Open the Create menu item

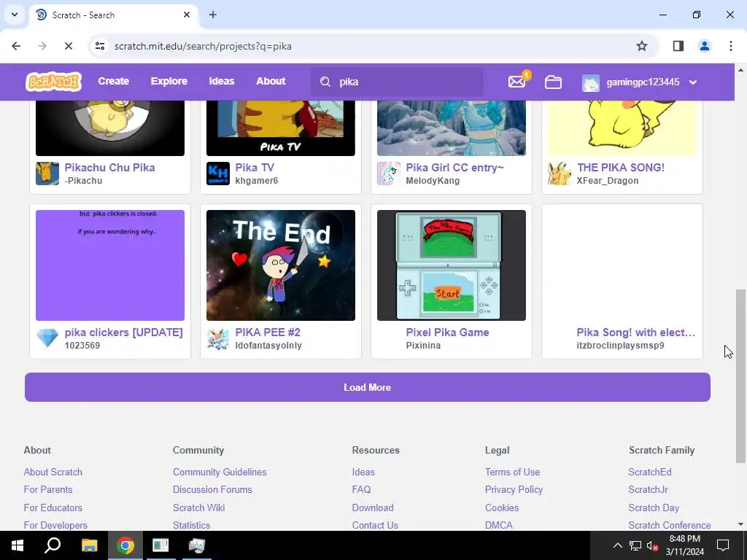coord(113,82)
